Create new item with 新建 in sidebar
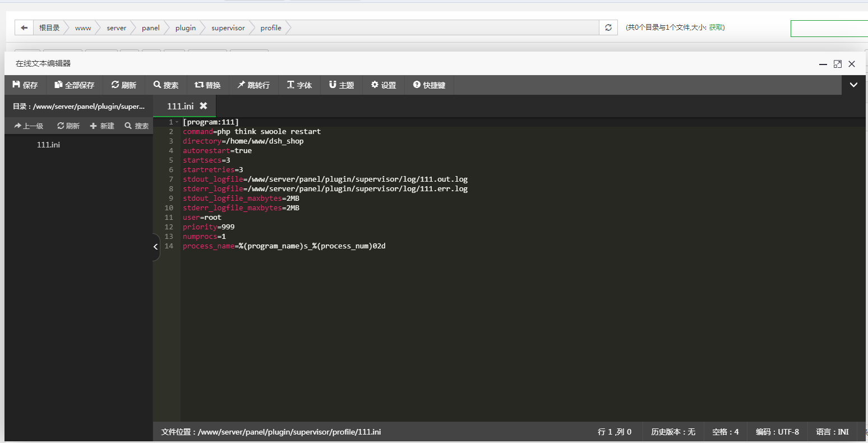 click(102, 126)
